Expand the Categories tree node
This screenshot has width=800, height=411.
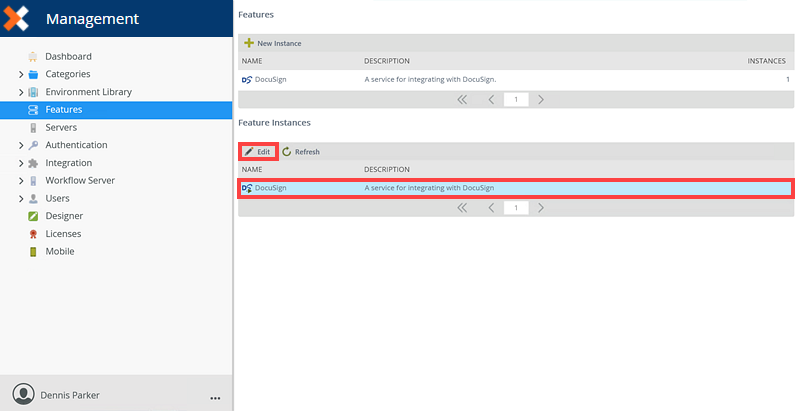[x=21, y=74]
